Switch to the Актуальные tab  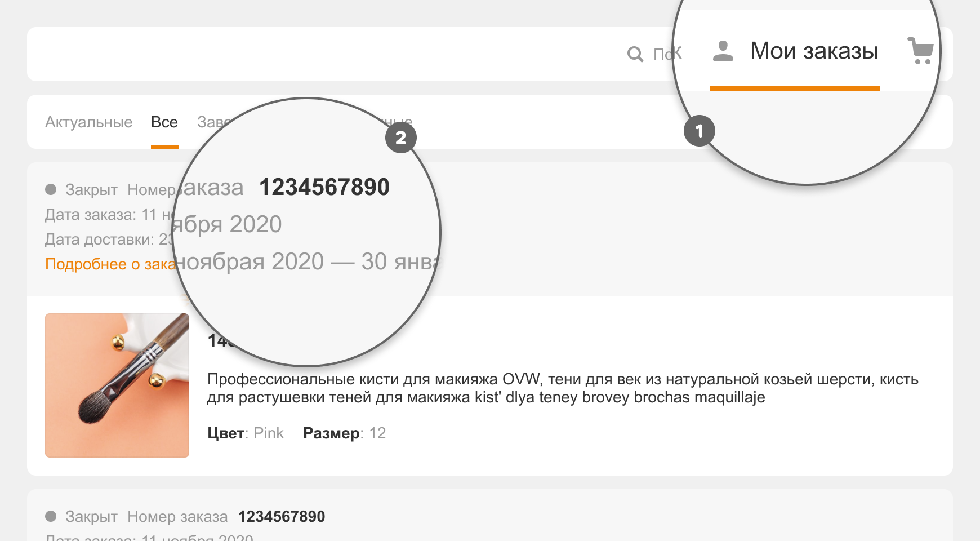coord(88,122)
